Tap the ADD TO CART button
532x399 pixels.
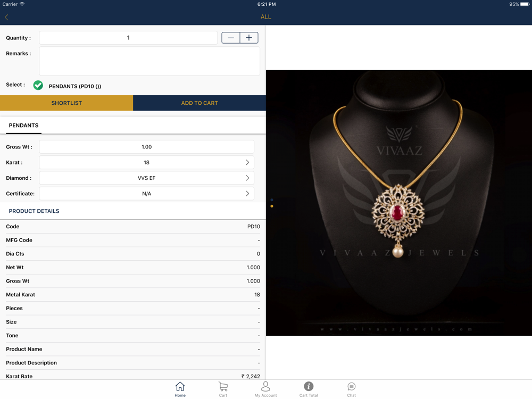(x=199, y=103)
